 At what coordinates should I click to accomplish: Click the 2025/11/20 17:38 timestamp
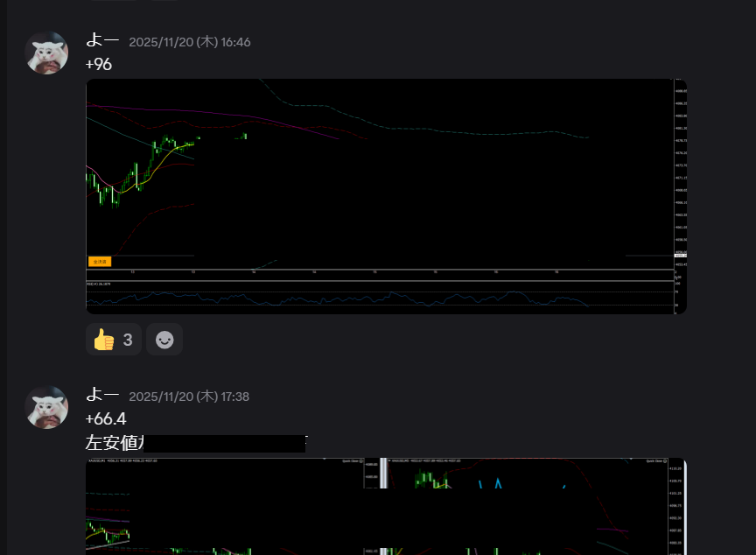tap(190, 397)
